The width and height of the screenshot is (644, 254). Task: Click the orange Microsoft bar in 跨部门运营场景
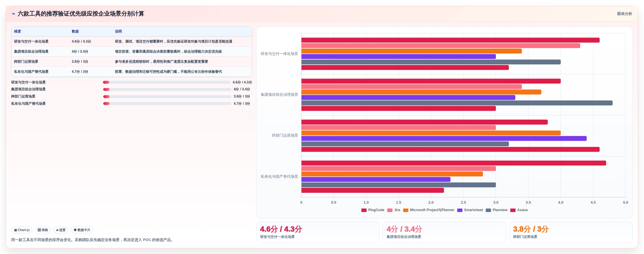click(x=431, y=133)
